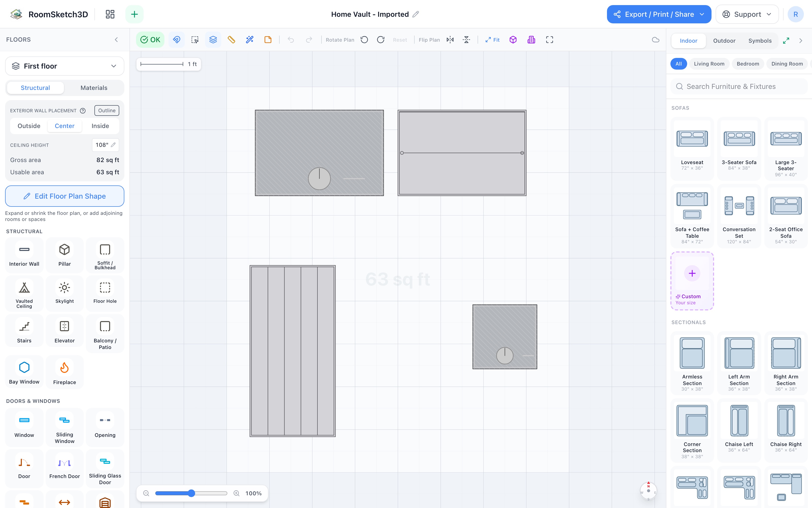This screenshot has width=812, height=508.
Task: Open the projects dashboard grid icon
Action: click(110, 14)
